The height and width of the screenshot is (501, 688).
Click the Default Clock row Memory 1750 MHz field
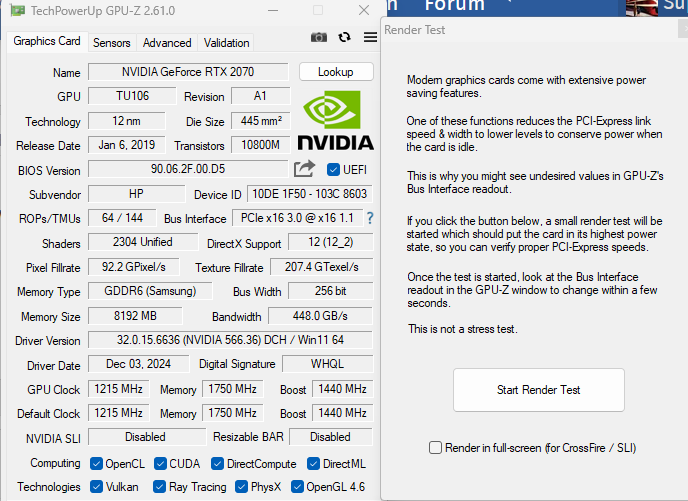click(x=233, y=413)
